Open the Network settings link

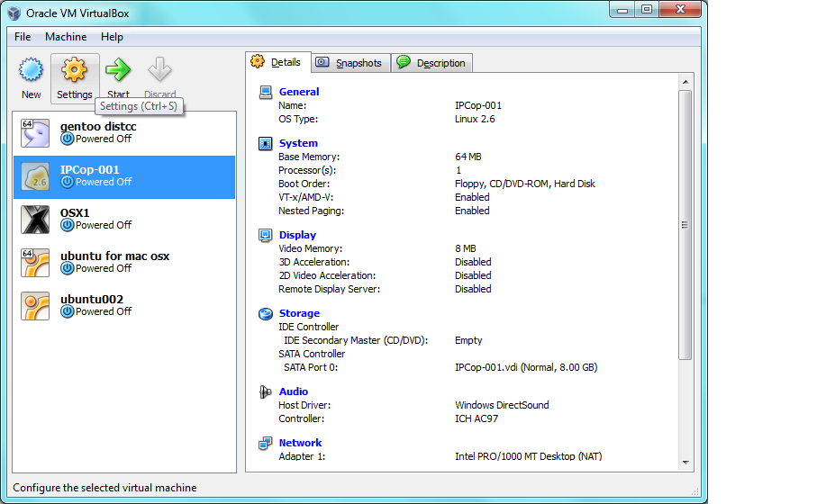click(300, 443)
